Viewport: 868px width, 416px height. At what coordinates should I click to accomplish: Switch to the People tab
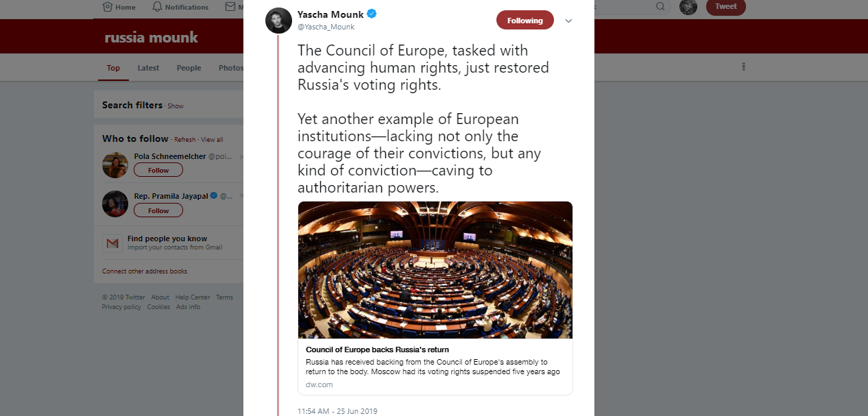[x=189, y=68]
